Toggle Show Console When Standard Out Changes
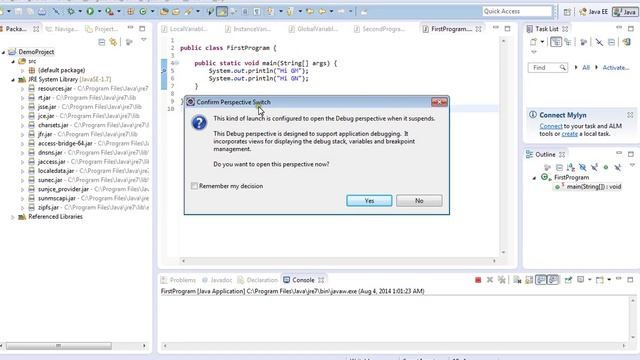The image size is (640, 360). pyautogui.click(x=541, y=280)
